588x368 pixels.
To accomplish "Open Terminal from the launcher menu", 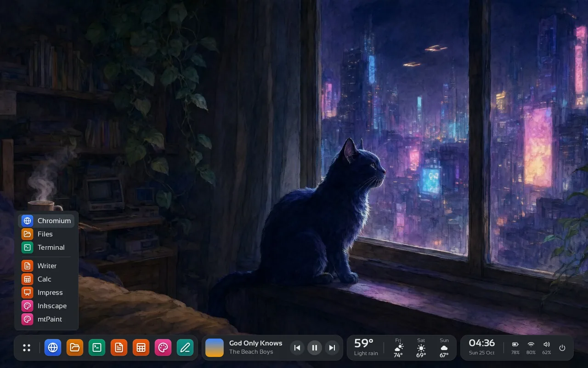I will [46, 247].
